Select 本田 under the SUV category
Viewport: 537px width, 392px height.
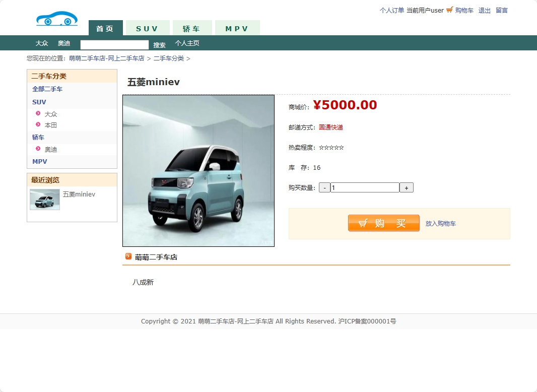51,125
